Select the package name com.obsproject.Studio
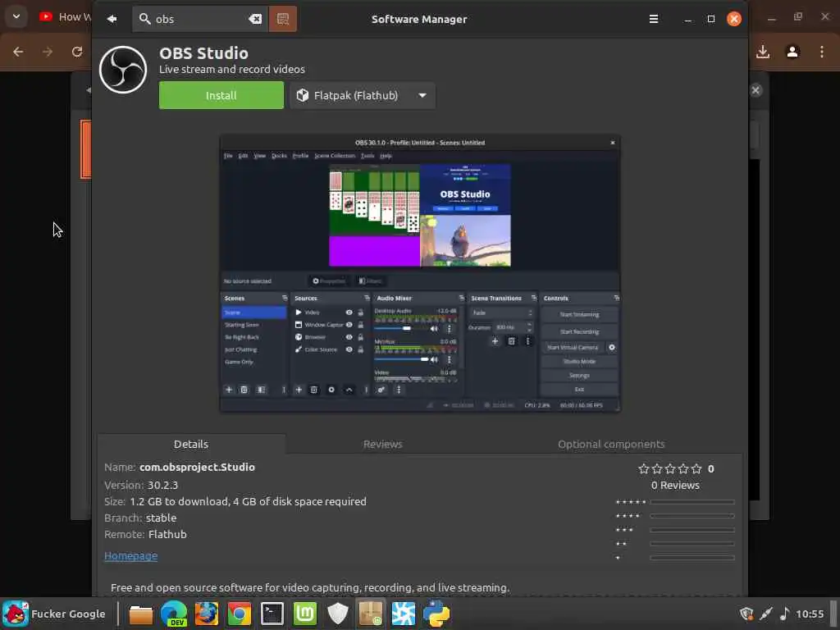Screen dimensions: 840x630 click(197, 467)
